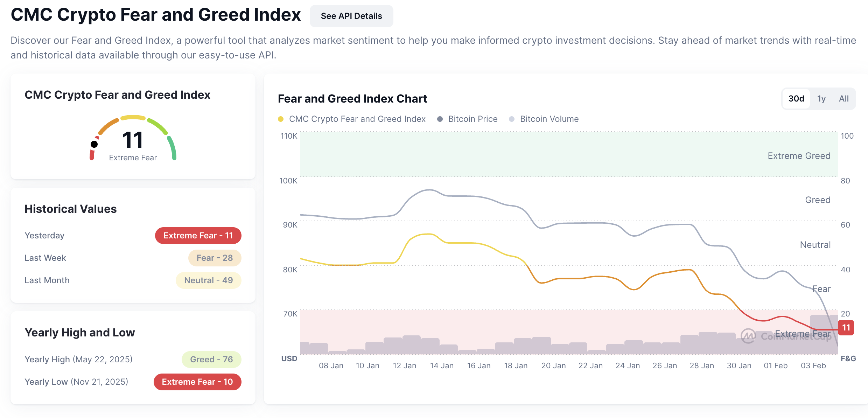Click the See API Details button
868x418 pixels.
point(351,16)
